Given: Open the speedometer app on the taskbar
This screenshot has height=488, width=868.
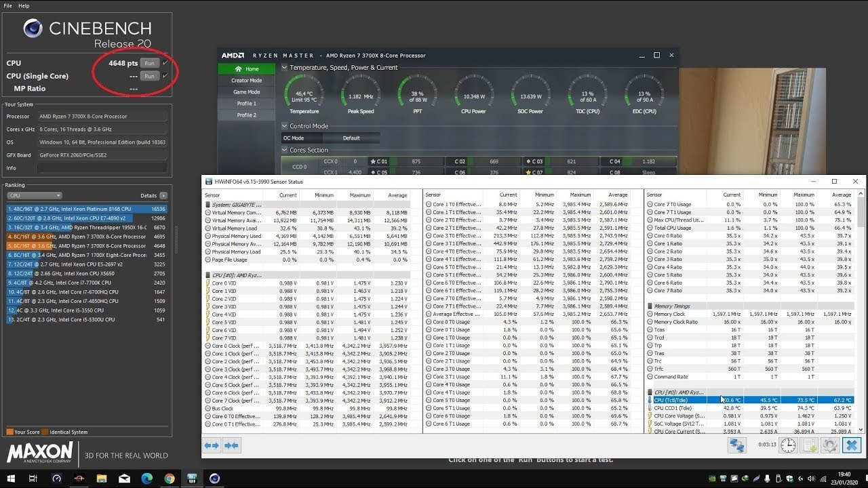Looking at the screenshot, I should click(x=56, y=479).
